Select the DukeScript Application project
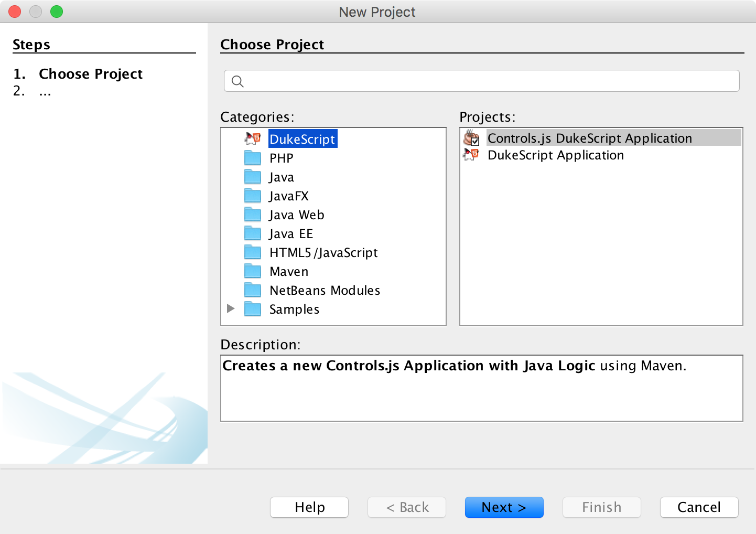The height and width of the screenshot is (534, 756). tap(555, 155)
